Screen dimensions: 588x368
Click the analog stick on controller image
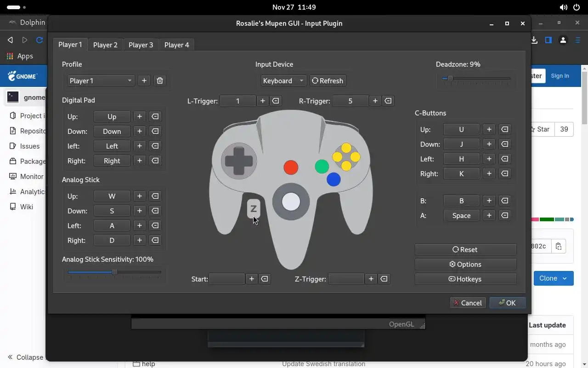point(291,201)
